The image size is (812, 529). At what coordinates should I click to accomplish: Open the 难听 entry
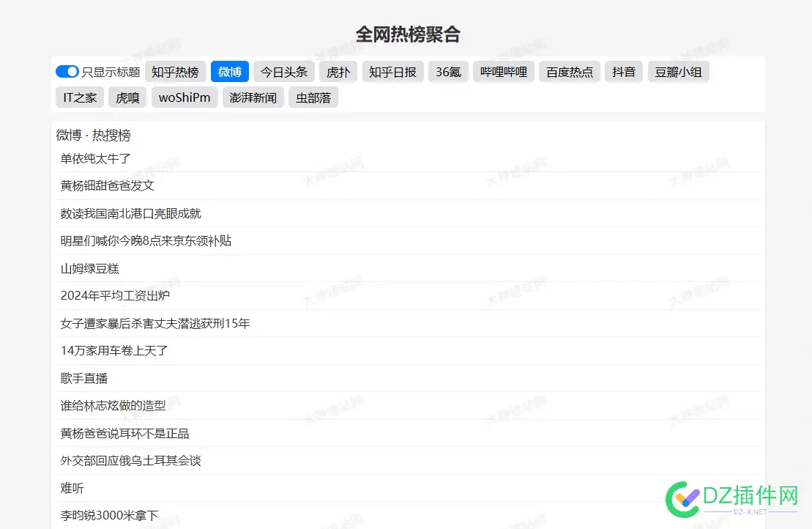(x=408, y=488)
